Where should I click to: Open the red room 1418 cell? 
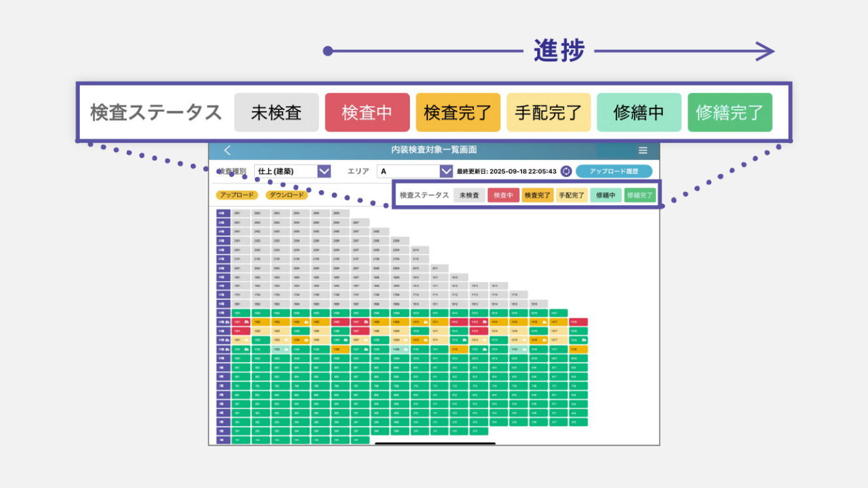tap(578, 322)
